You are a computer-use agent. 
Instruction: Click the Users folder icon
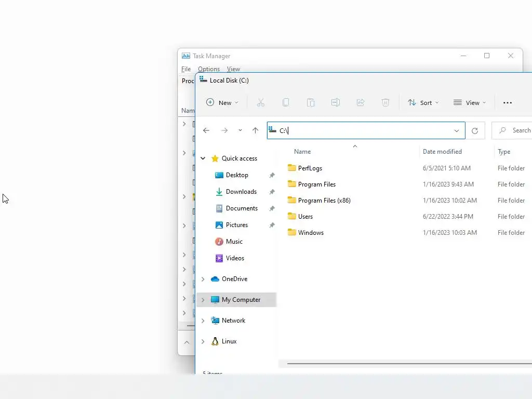coord(291,216)
